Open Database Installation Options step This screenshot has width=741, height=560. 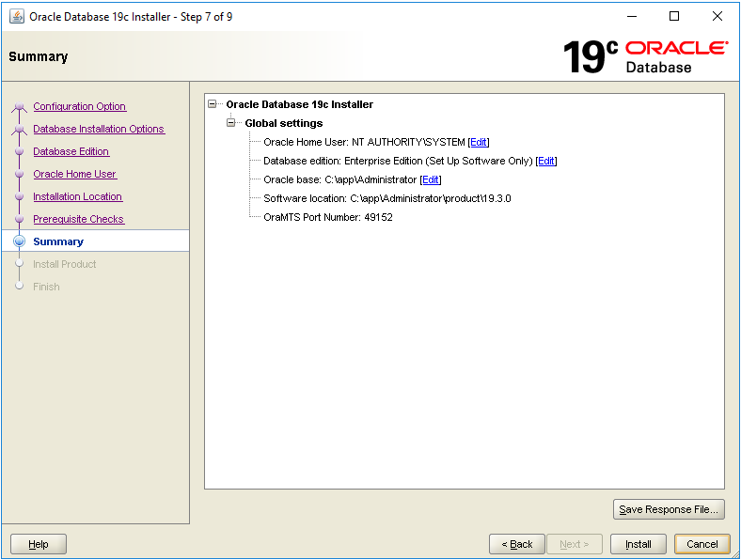point(99,129)
